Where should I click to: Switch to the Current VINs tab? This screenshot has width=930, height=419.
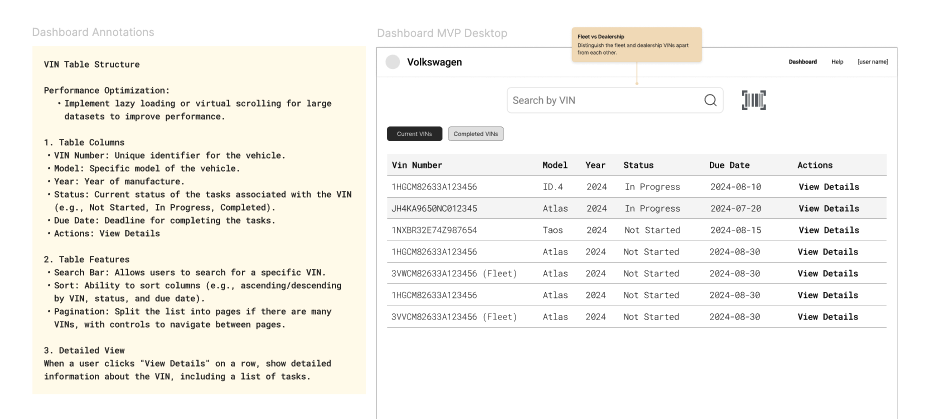coord(415,134)
